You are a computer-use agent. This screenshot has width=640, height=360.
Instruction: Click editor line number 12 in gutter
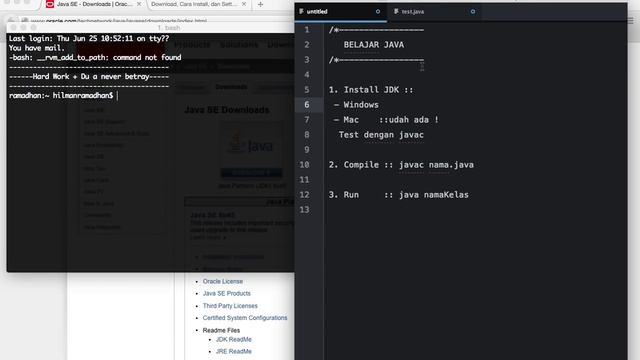304,195
